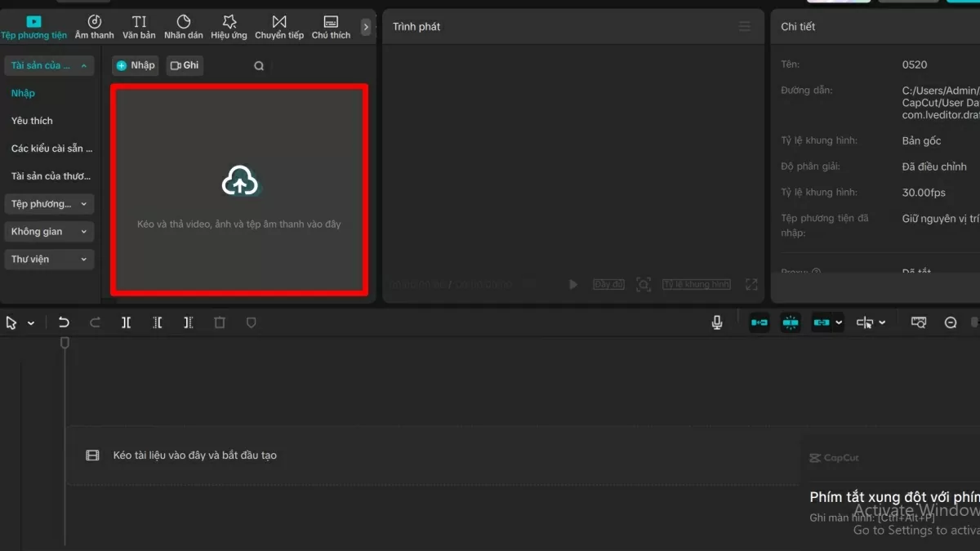Click the Nhãn dán stickers icon
980x551 pixels.
(x=184, y=26)
